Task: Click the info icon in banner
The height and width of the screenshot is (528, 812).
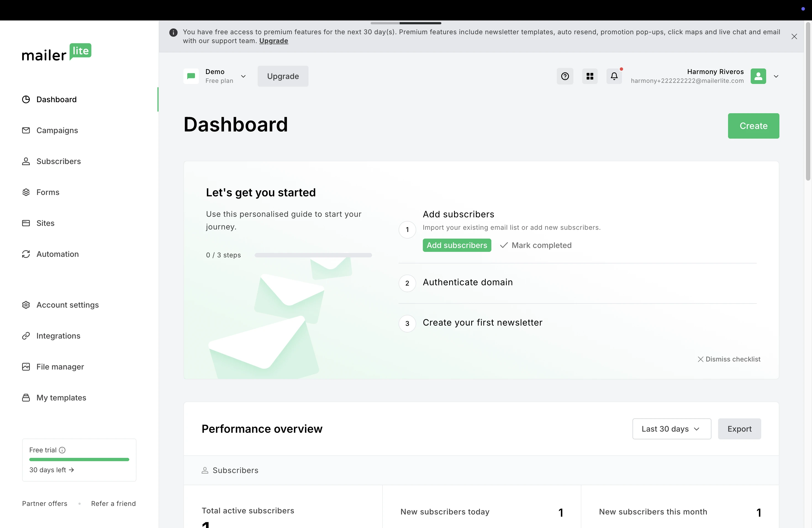Action: [173, 32]
